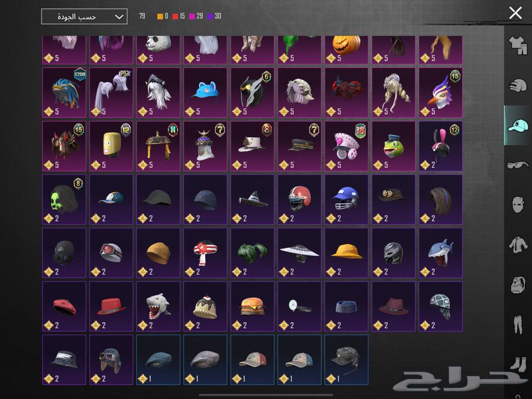
Task: Open the pants category in sidebar
Action: coord(518,324)
